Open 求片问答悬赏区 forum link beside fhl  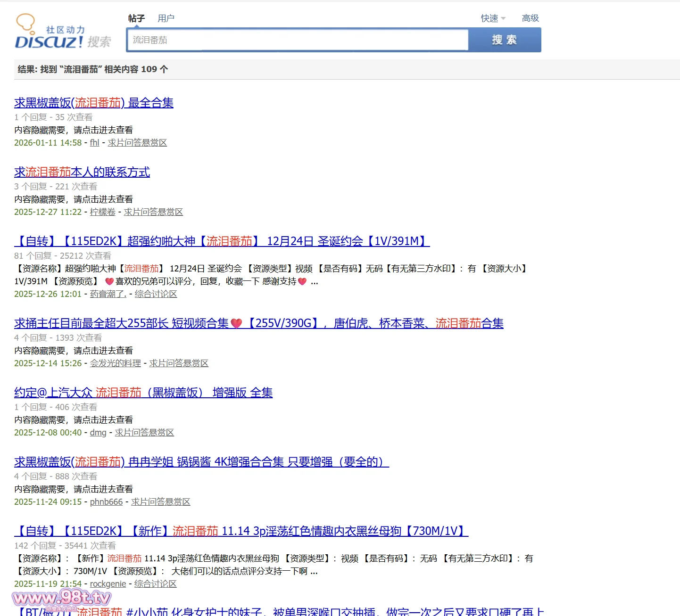137,143
